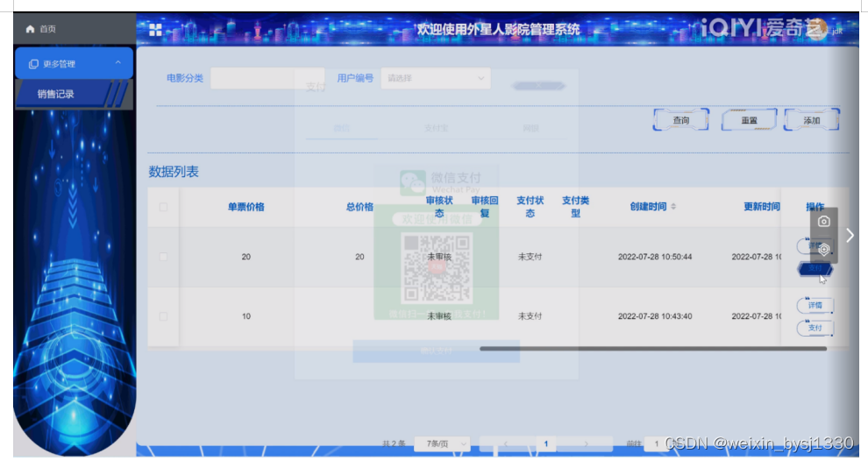Click the camera screenshot icon
The width and height of the screenshot is (868, 461).
point(823,222)
